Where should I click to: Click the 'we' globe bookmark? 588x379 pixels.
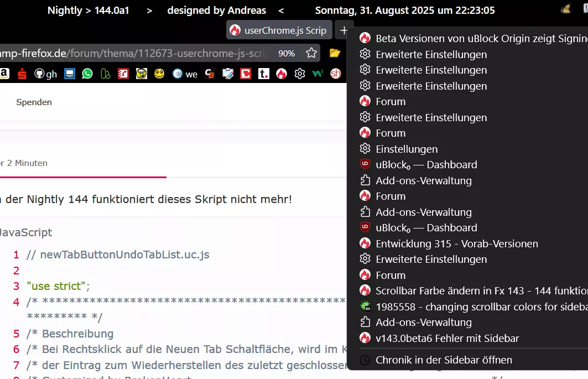point(185,74)
